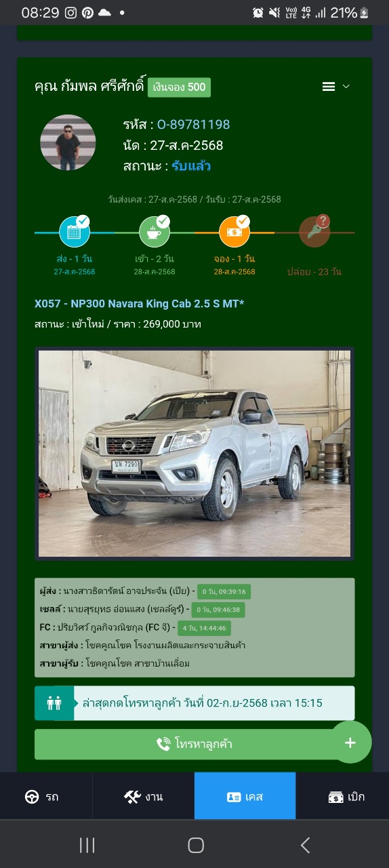Switch to the งาน tab

tap(144, 797)
